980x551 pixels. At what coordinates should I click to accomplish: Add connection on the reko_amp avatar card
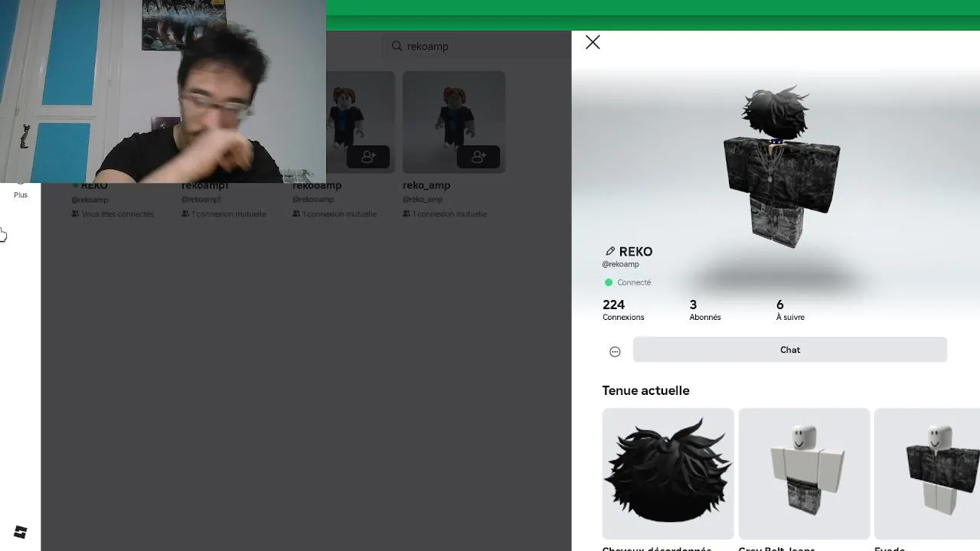click(x=479, y=157)
